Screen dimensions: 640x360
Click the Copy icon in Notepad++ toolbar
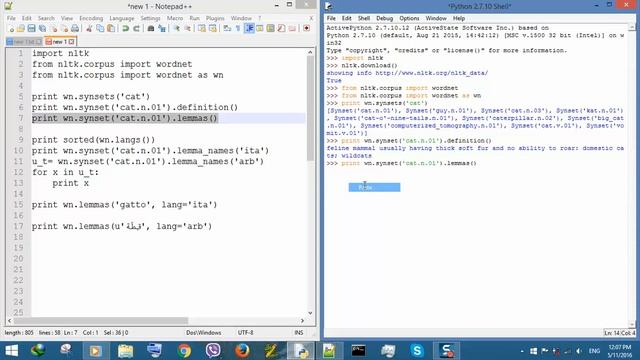pyautogui.click(x=100, y=28)
